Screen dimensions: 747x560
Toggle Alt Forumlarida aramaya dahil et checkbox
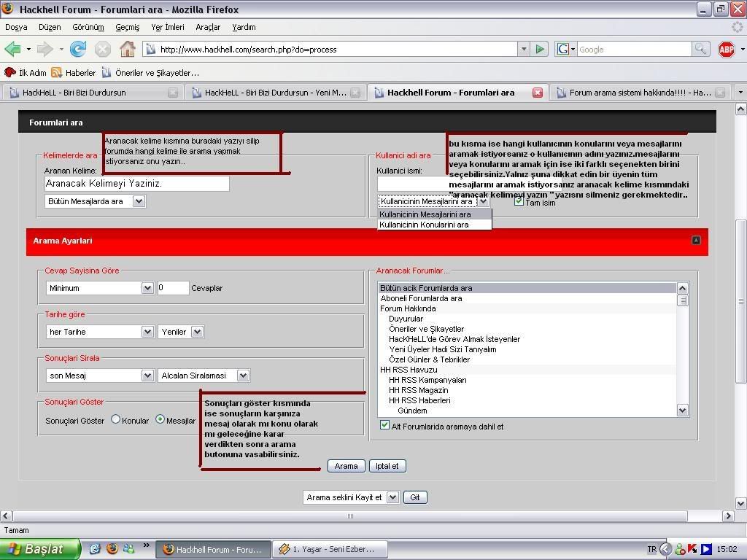[x=384, y=425]
